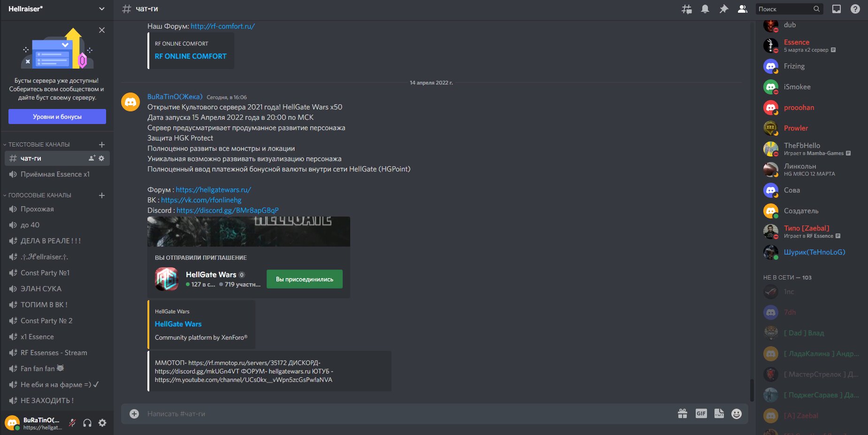Open BuRaTinO message avatar profile
The height and width of the screenshot is (435, 868).
tap(131, 102)
